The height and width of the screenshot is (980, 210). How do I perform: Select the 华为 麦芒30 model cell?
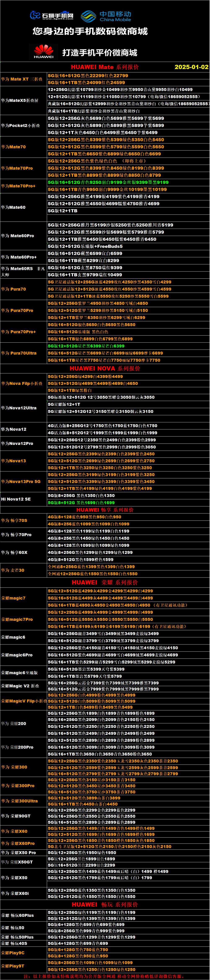tap(24, 570)
